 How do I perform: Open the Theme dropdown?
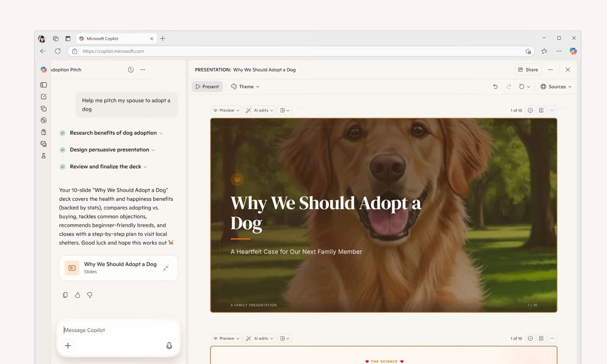tap(245, 87)
